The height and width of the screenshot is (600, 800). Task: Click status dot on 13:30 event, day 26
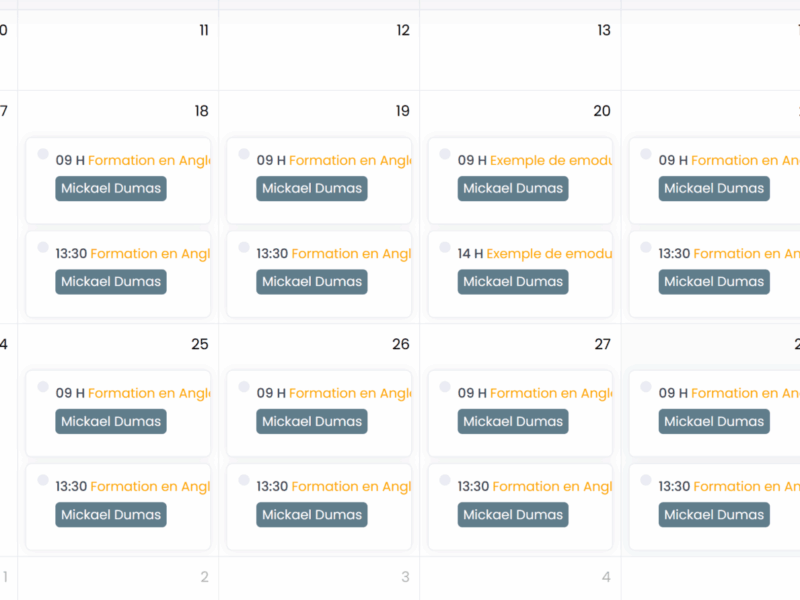244,480
